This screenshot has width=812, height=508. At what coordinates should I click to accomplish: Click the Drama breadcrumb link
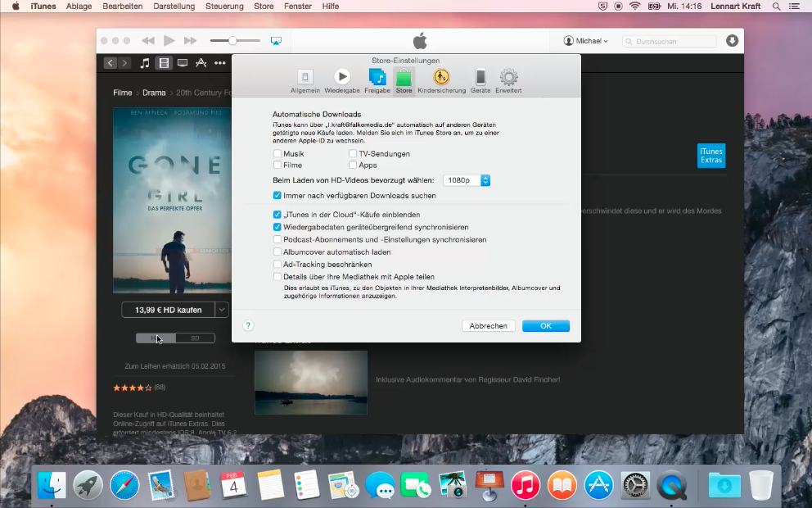(154, 93)
